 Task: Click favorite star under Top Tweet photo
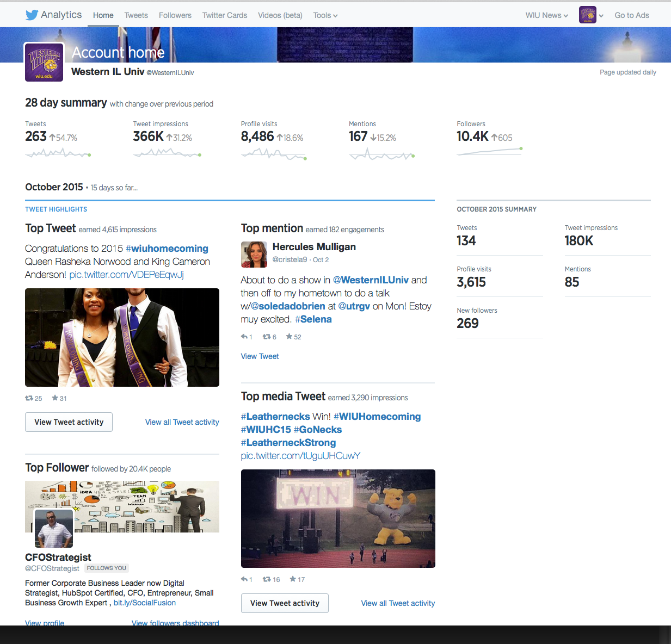[55, 398]
